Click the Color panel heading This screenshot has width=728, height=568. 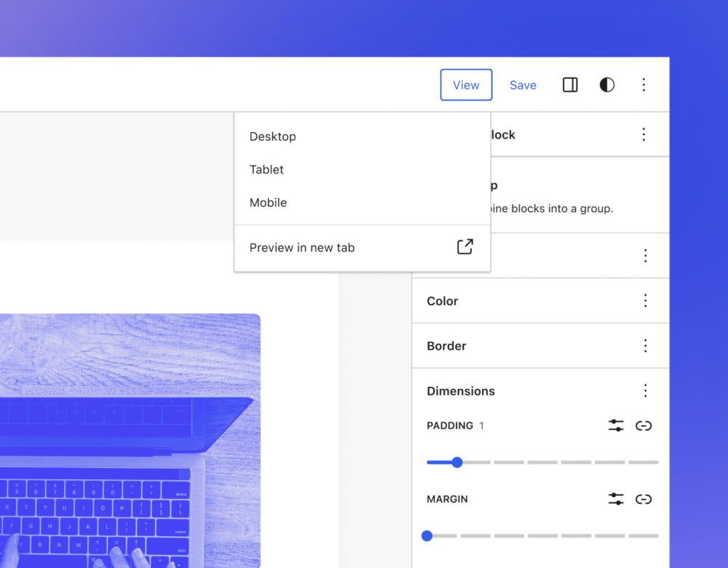click(442, 301)
